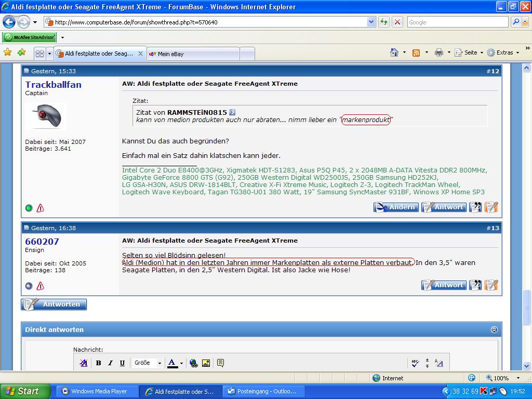
Task: Click the switch editor mode A/A icon
Action: (438, 363)
